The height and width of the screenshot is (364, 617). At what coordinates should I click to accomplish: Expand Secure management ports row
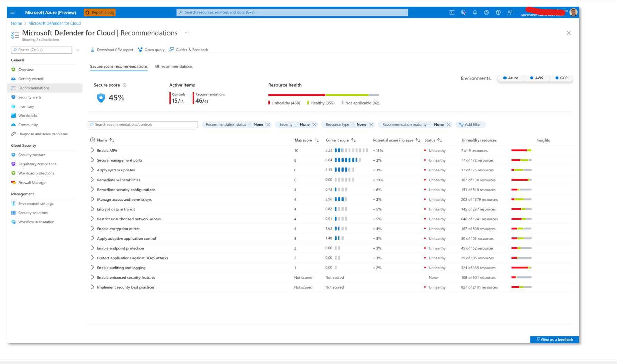[92, 160]
